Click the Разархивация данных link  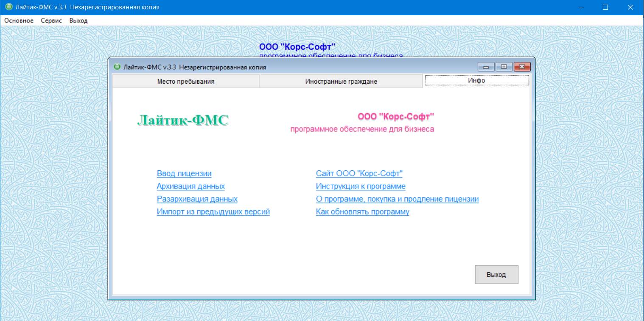coord(197,199)
